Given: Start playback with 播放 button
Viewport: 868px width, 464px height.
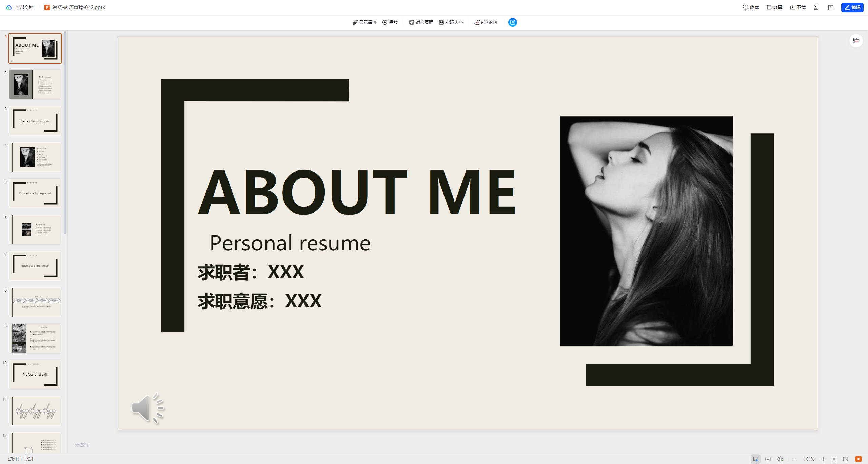Looking at the screenshot, I should [390, 22].
